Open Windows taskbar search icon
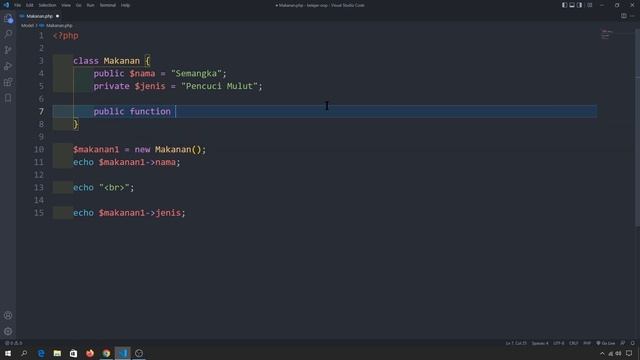 24,353
